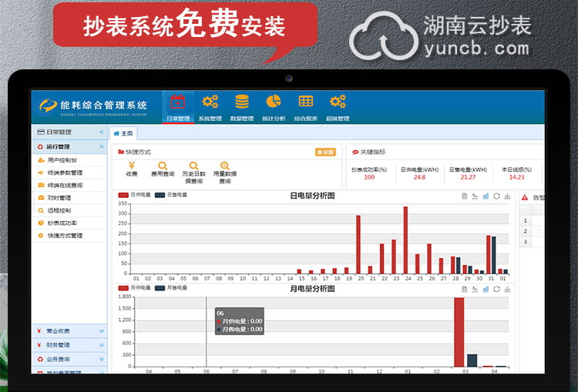Screen dimensions: 578x392
Task: Click the orange 设置 button
Action: pyautogui.click(x=325, y=152)
